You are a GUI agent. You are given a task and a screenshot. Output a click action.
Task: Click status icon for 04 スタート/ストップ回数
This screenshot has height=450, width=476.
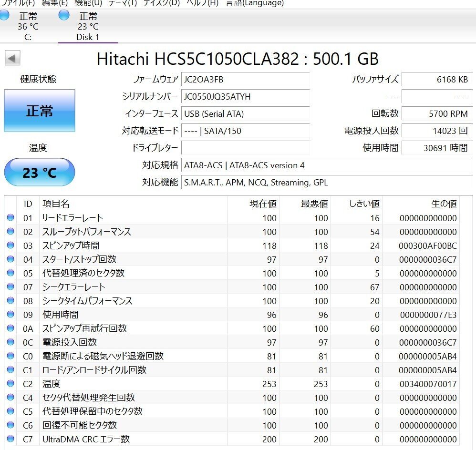click(10, 259)
